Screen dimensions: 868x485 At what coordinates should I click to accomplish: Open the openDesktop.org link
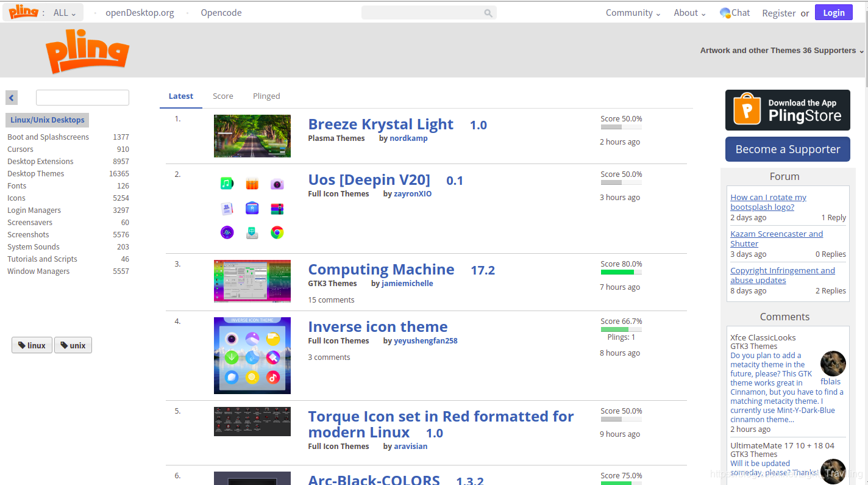[x=140, y=13]
